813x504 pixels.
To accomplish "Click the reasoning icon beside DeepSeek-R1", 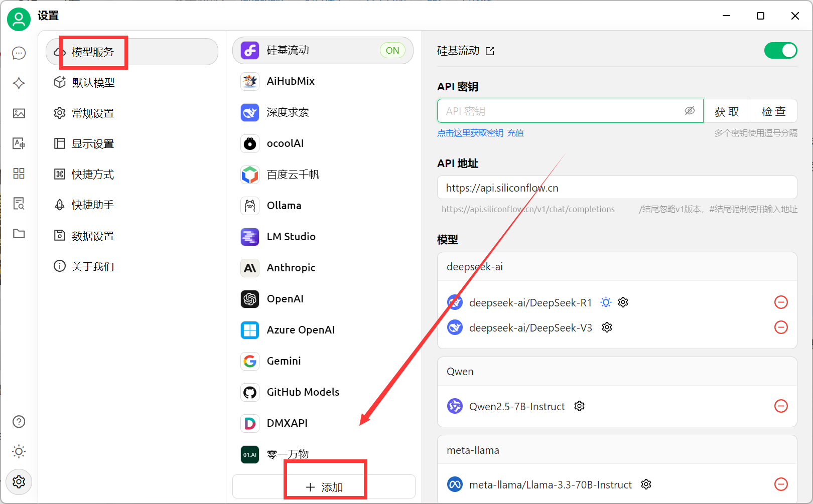I will point(606,302).
